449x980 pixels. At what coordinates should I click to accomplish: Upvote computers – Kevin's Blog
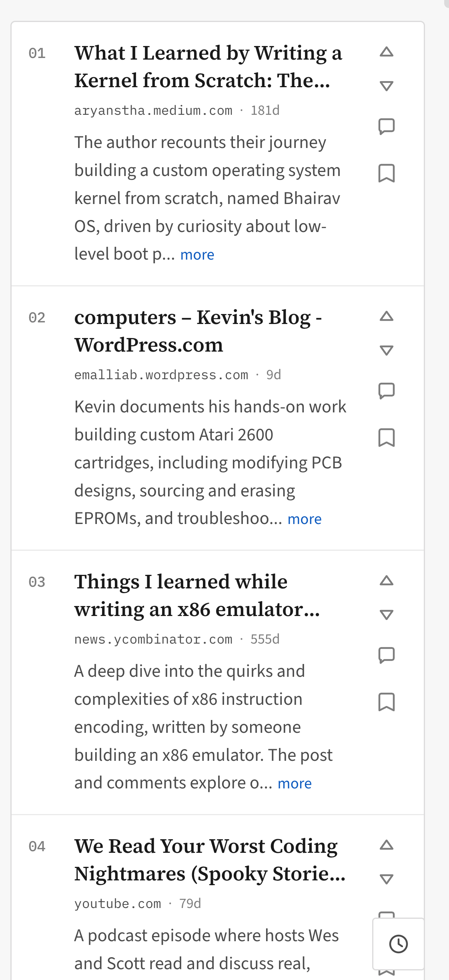387,317
